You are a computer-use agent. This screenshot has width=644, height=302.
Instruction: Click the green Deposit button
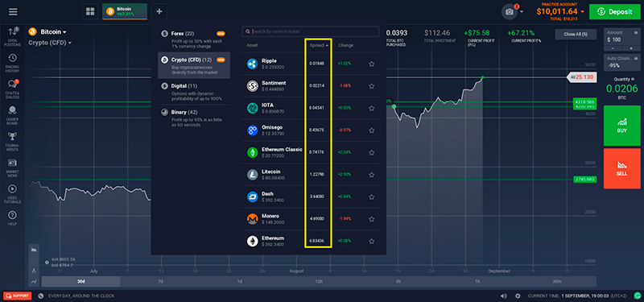tap(614, 12)
